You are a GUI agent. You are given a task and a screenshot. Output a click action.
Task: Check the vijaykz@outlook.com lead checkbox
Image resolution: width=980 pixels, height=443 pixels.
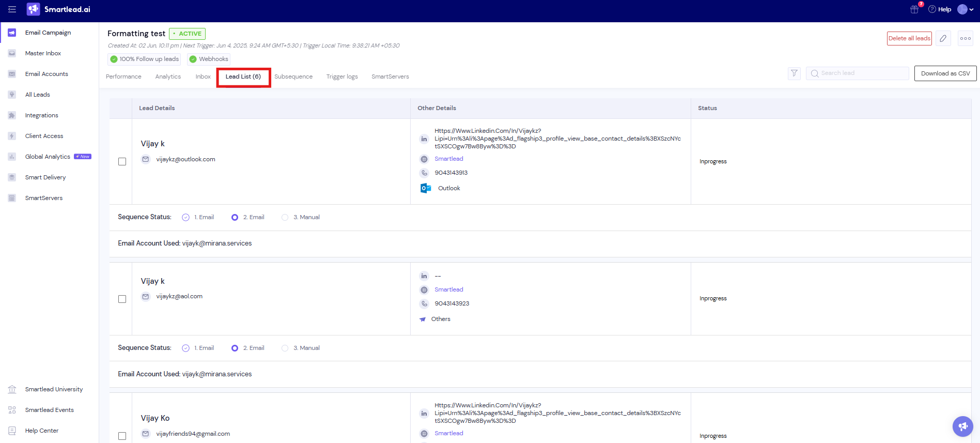coord(122,162)
